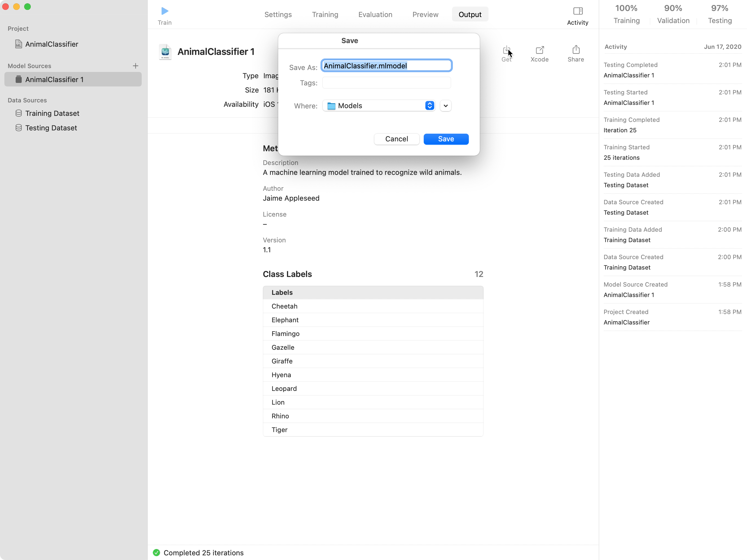Screen dimensions: 747x560
Task: Click the Save button
Action: pos(446,139)
